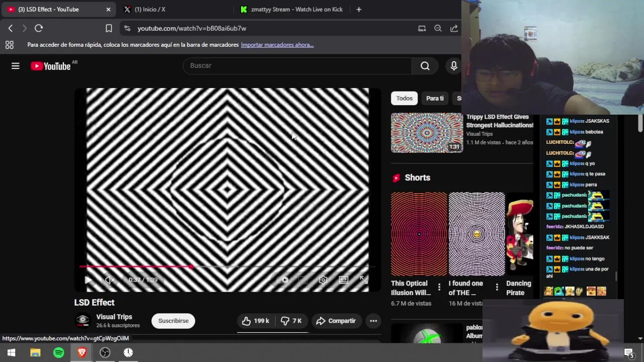Switch to theater mode in the player

pyautogui.click(x=343, y=280)
